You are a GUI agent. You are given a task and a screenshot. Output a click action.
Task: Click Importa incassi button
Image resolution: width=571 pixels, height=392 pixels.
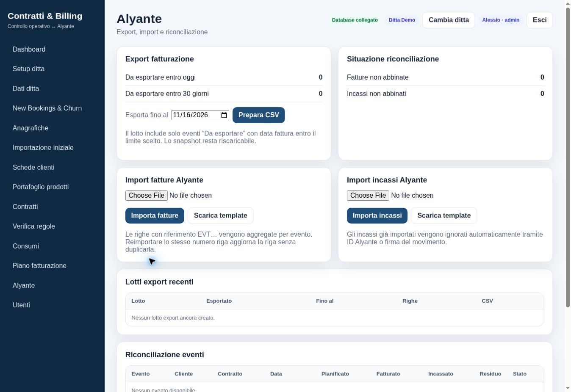click(377, 215)
